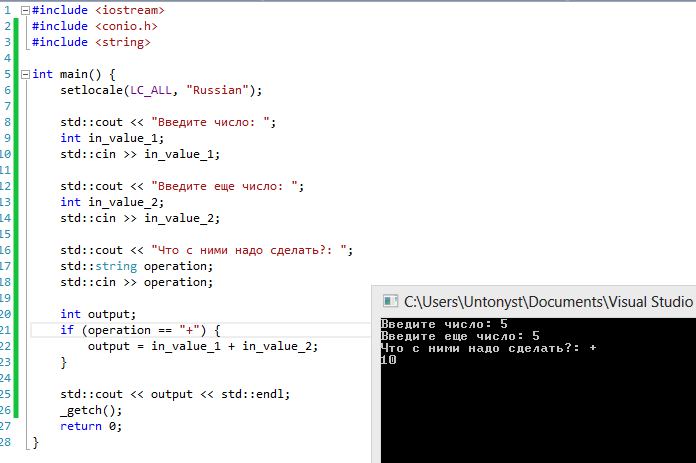Image resolution: width=696 pixels, height=463 pixels.
Task: Click on '<conio.h>' in line 2
Action: click(127, 26)
